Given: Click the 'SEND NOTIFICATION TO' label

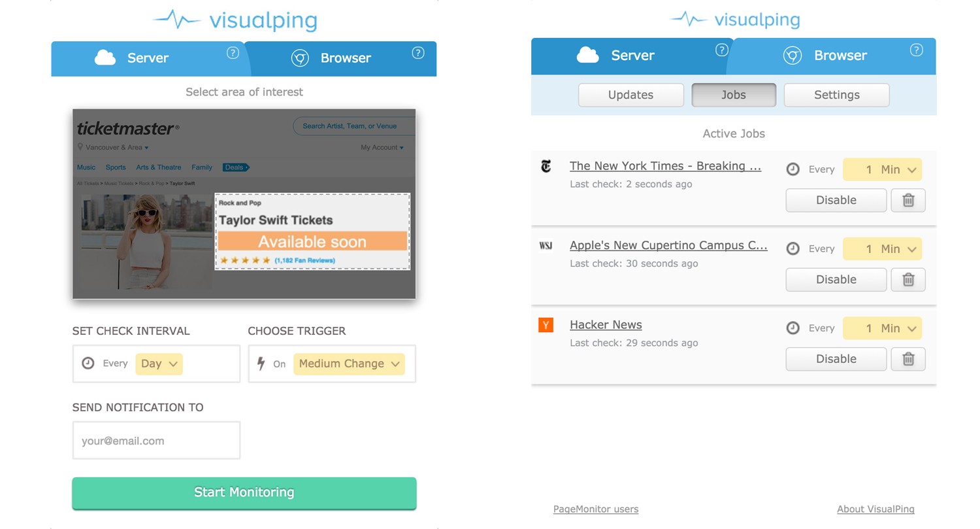Looking at the screenshot, I should (138, 407).
